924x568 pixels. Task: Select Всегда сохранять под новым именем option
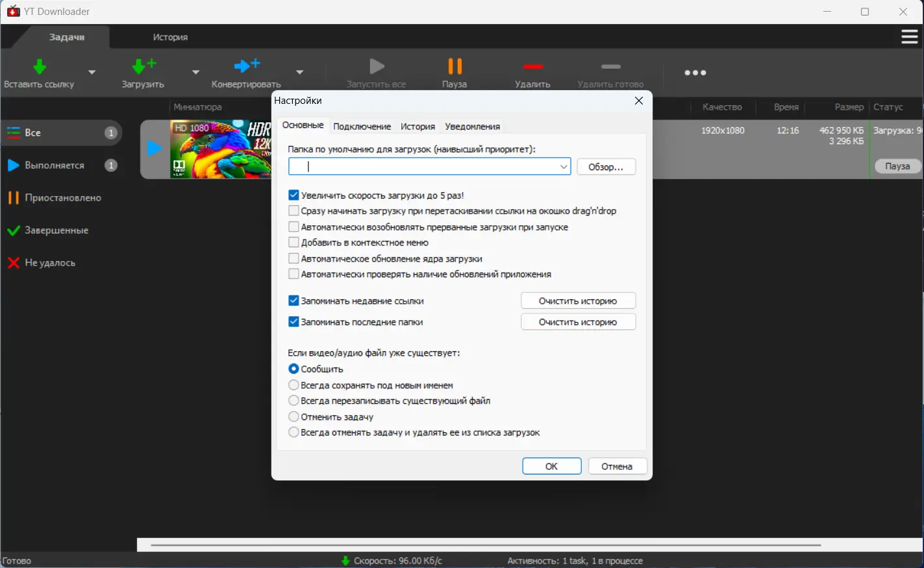[x=293, y=385]
